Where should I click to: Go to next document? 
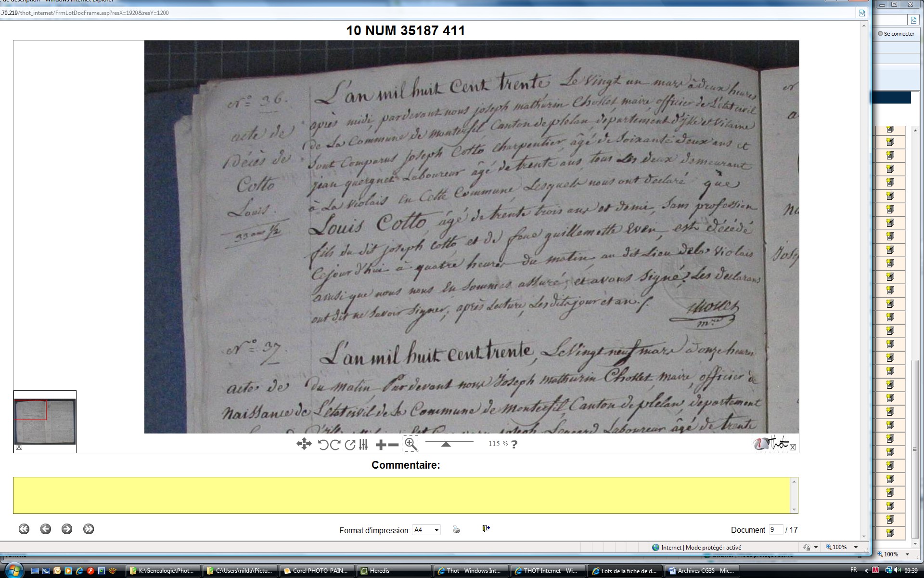tap(67, 529)
